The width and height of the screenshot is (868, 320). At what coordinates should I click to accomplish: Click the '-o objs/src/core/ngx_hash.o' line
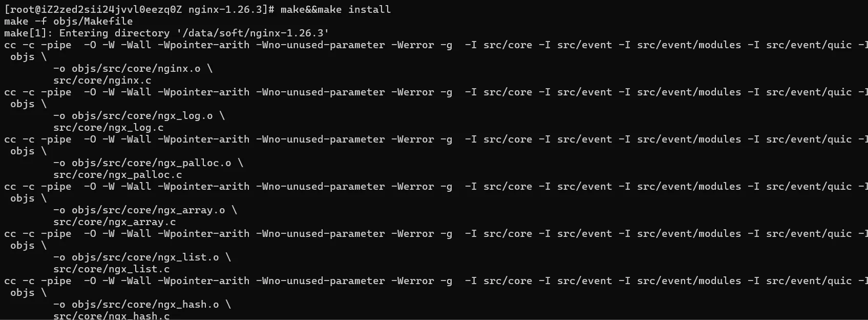[x=142, y=304]
